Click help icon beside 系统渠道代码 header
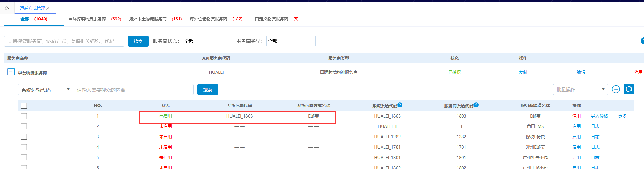644x169 pixels. [x=400, y=105]
